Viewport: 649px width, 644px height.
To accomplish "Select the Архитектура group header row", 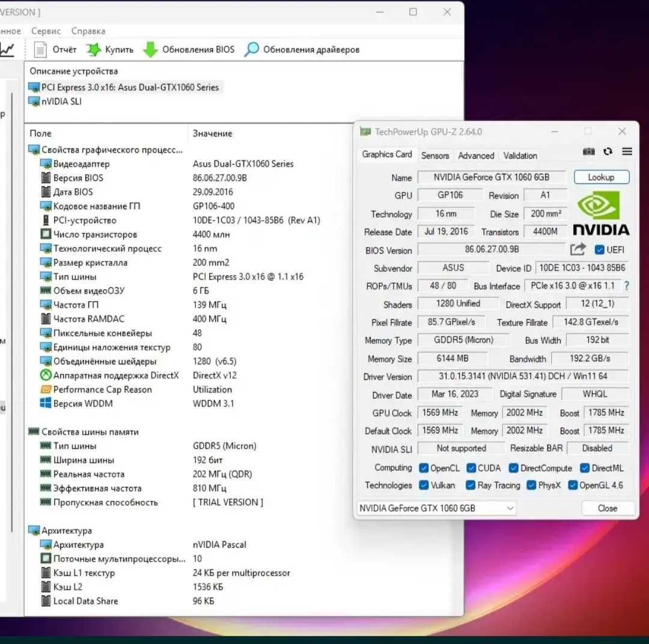I will tap(60, 530).
